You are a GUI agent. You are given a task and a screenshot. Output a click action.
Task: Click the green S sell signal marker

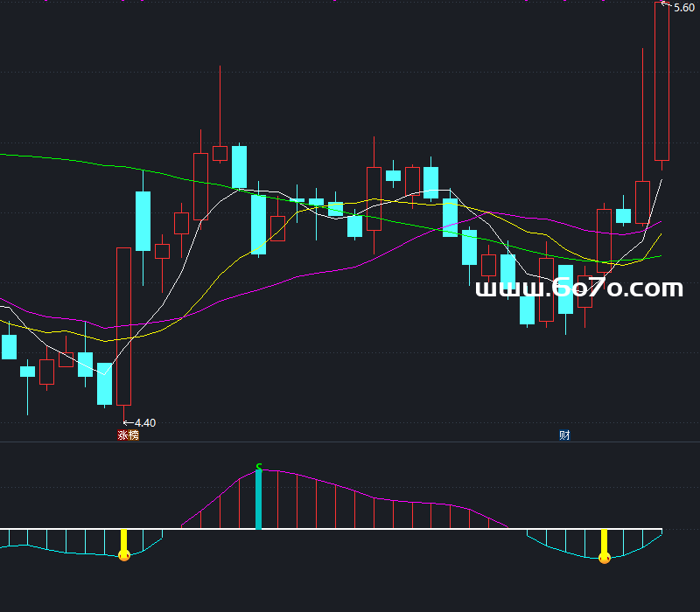tap(259, 467)
